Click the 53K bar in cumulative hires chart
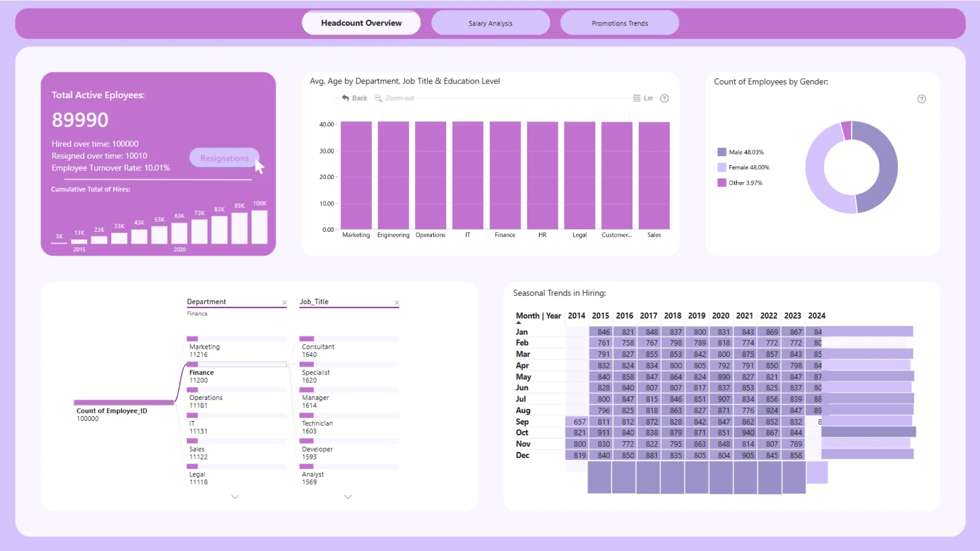 tap(159, 235)
